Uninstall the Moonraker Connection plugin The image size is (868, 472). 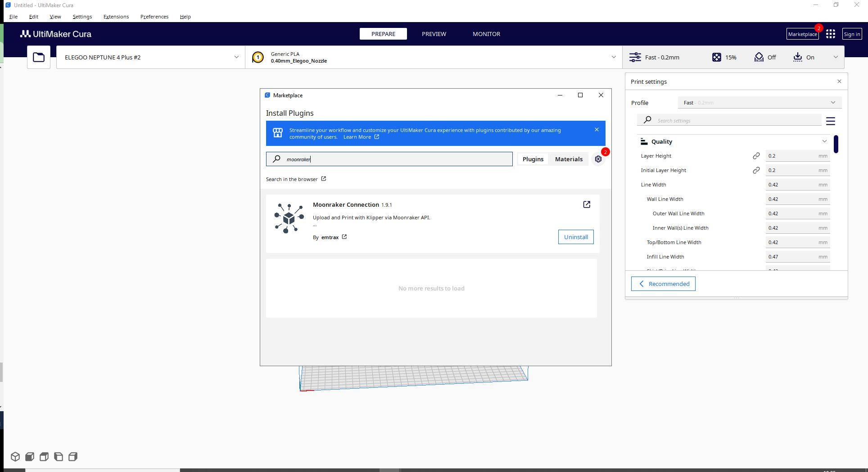coord(576,237)
